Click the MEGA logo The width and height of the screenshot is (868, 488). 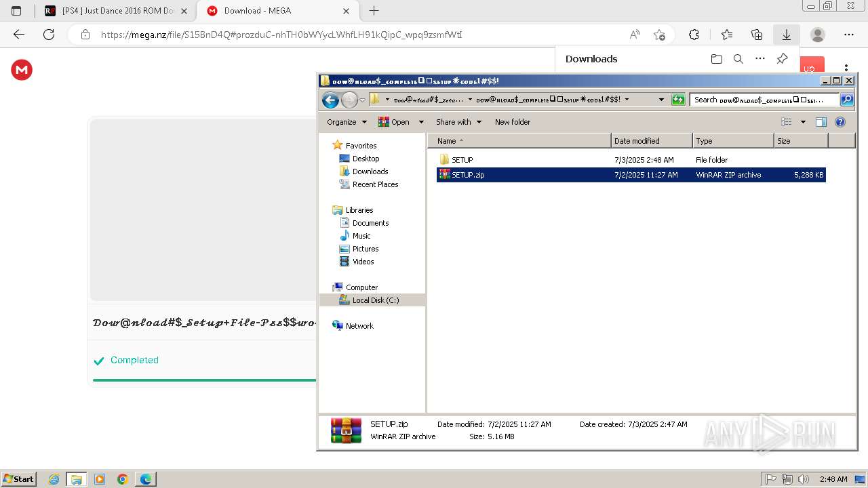point(22,70)
